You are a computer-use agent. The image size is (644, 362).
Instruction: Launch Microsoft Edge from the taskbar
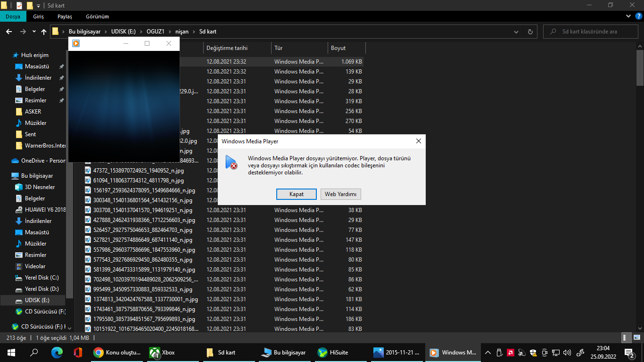pos(57,353)
